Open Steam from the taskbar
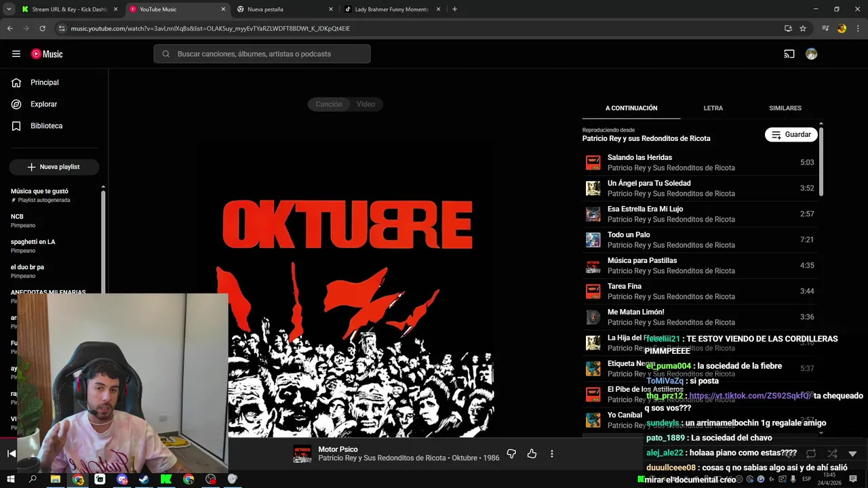 pos(144,479)
